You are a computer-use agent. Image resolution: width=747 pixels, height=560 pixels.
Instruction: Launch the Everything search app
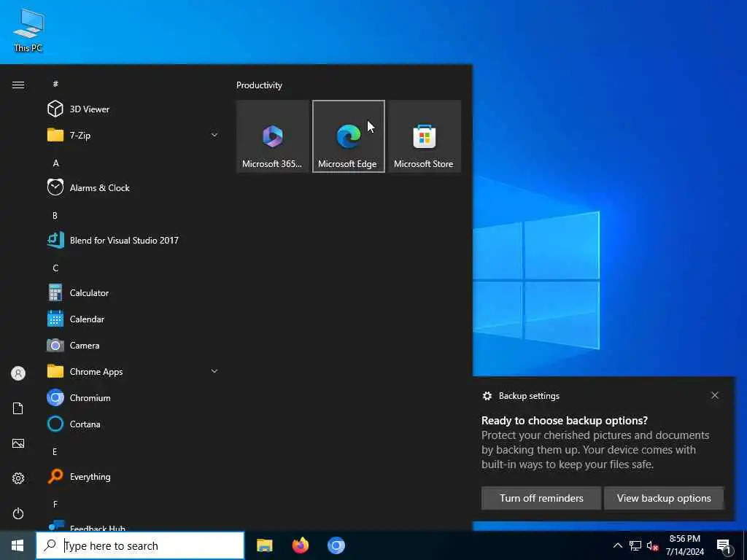click(133, 477)
